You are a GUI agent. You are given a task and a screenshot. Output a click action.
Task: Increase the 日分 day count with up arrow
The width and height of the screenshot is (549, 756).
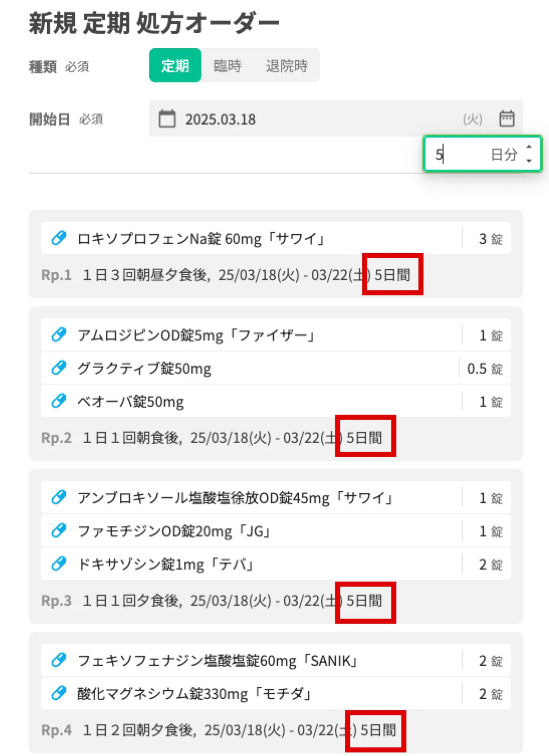529,147
